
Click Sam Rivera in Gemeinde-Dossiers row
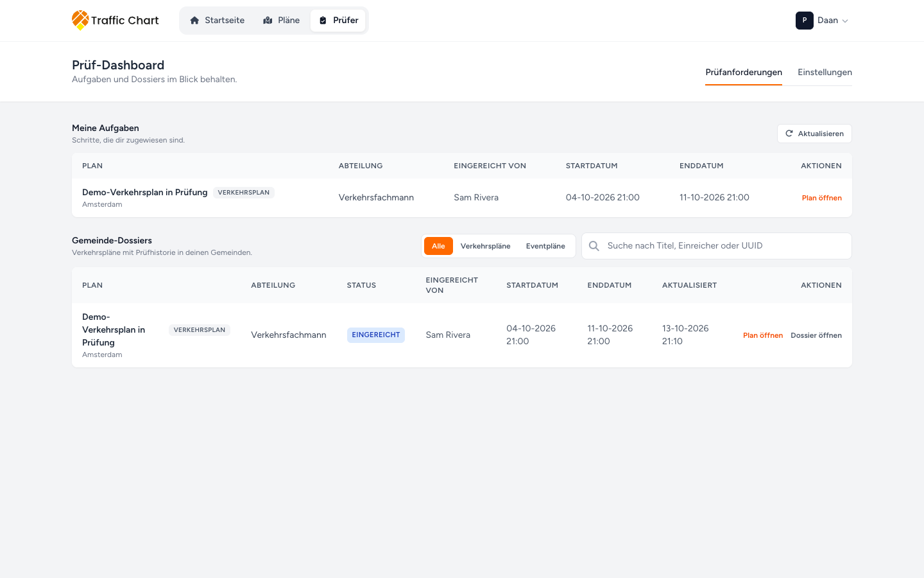(448, 335)
